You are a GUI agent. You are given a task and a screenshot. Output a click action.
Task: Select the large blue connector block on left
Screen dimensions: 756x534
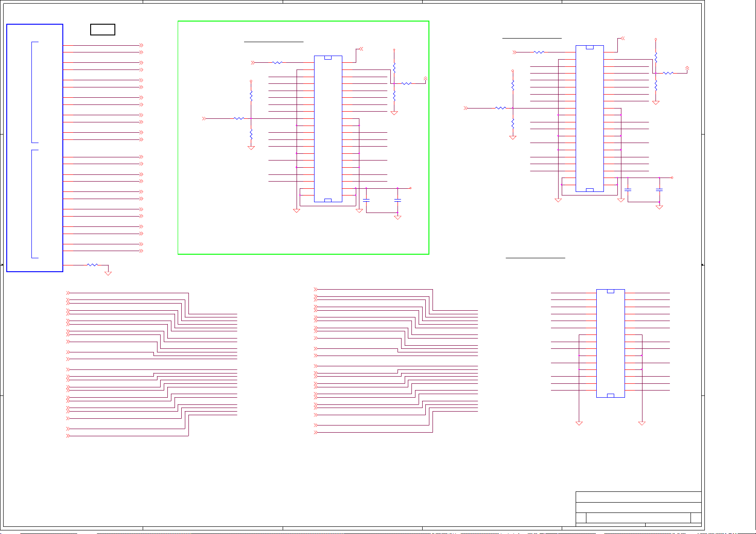coord(35,148)
